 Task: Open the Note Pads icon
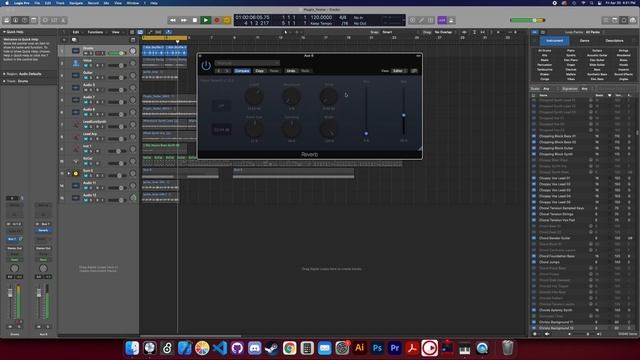(615, 20)
